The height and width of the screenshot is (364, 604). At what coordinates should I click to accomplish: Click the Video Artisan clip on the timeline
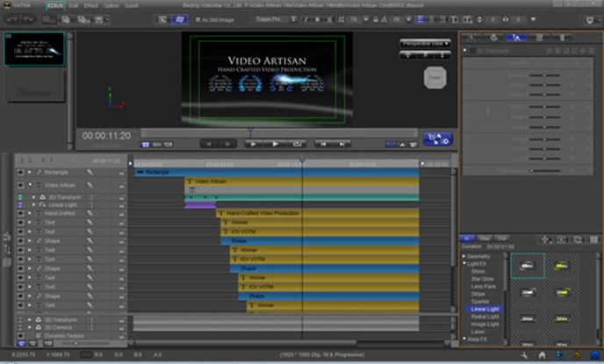point(302,182)
